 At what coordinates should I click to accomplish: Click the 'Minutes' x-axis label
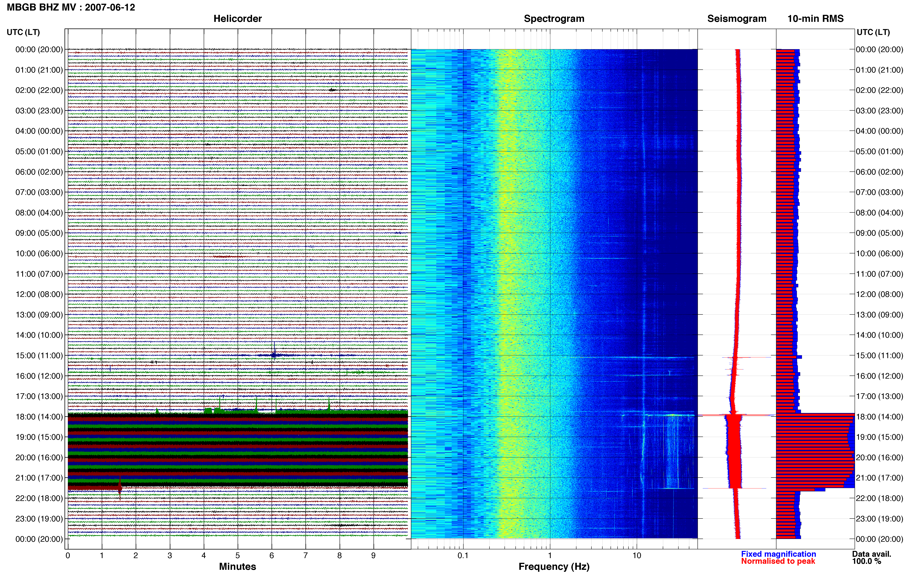click(x=238, y=566)
